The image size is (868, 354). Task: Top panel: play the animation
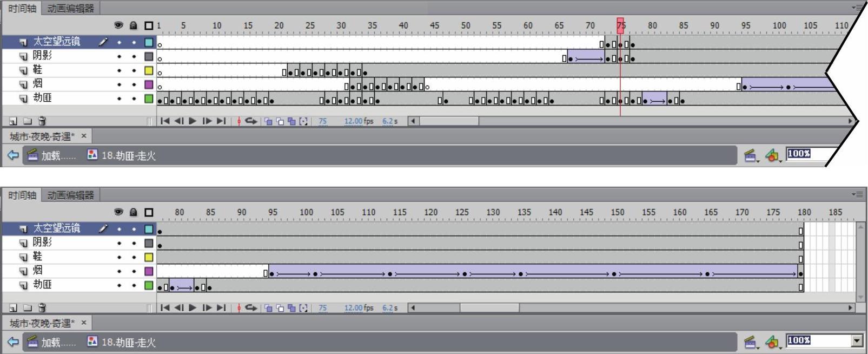point(193,121)
